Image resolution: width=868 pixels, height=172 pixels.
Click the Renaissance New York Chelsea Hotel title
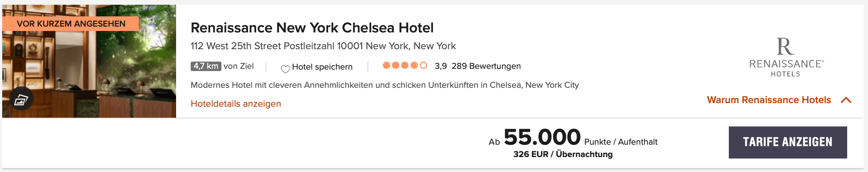click(312, 28)
